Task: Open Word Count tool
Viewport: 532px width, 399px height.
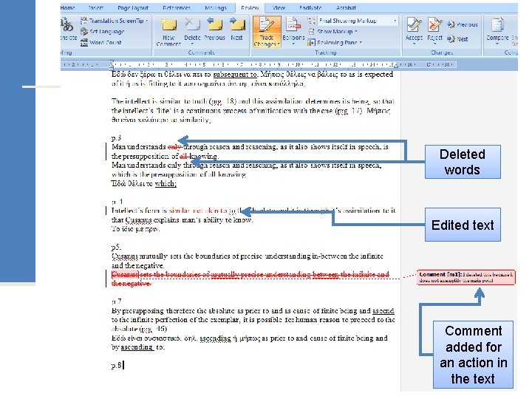Action: (100, 42)
